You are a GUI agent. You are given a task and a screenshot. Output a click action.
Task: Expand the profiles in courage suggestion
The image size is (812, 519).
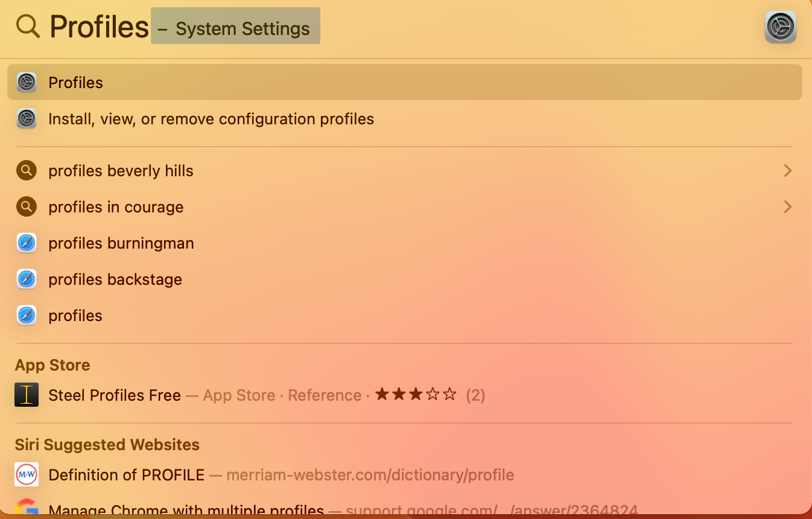click(x=787, y=206)
